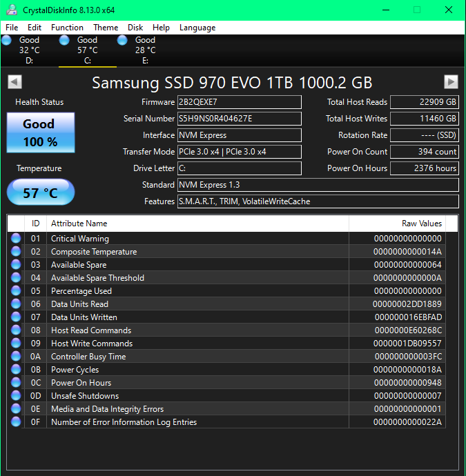Screen dimensions: 466x476
Task: Click the Power On Count value
Action: (425, 152)
